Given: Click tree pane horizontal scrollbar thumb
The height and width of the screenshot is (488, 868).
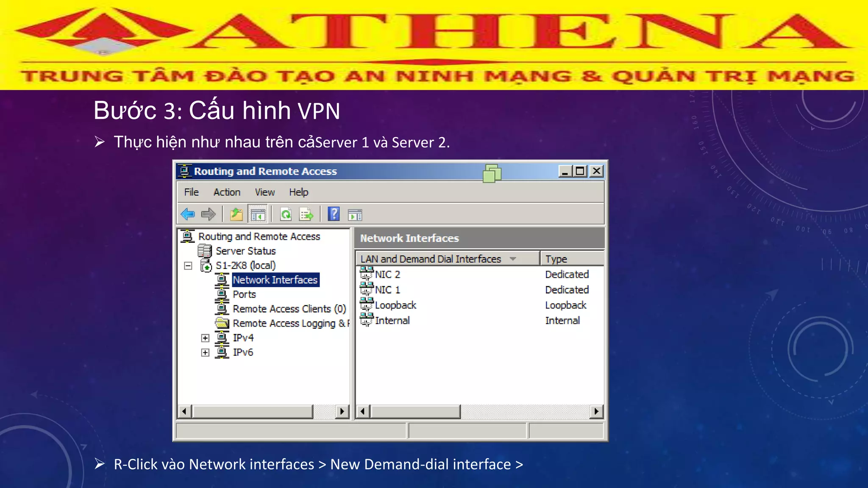Looking at the screenshot, I should point(253,411).
